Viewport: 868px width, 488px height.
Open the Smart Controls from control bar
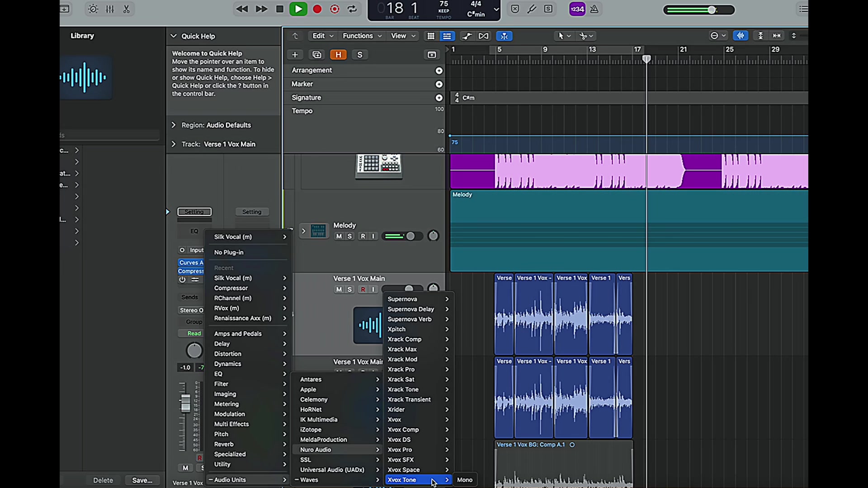tap(93, 9)
